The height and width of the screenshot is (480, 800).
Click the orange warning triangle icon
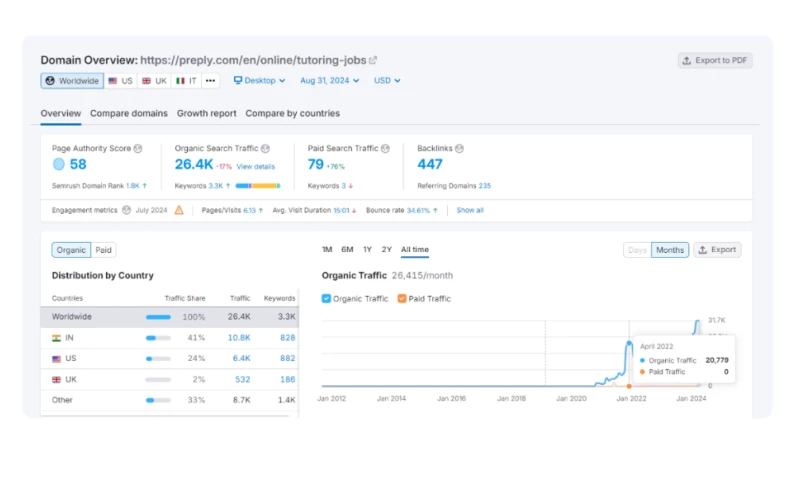[179, 210]
